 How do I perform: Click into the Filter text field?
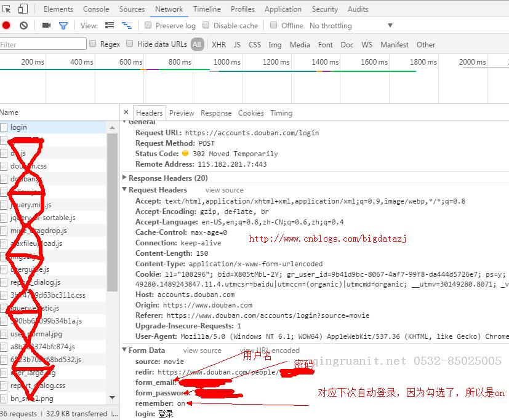point(43,44)
